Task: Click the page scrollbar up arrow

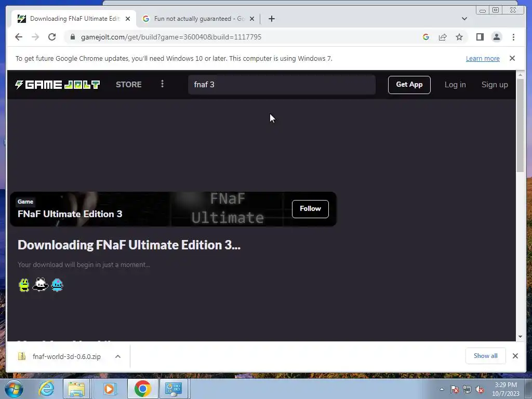Action: pos(520,75)
